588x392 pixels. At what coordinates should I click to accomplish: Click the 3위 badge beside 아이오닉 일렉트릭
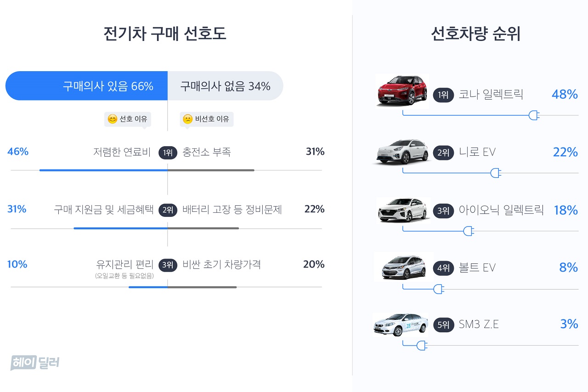click(443, 211)
